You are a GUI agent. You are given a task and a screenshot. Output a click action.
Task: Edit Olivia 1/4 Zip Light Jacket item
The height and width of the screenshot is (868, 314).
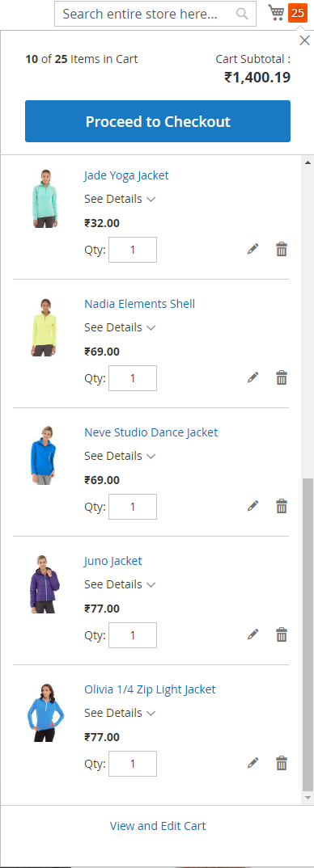tap(253, 764)
